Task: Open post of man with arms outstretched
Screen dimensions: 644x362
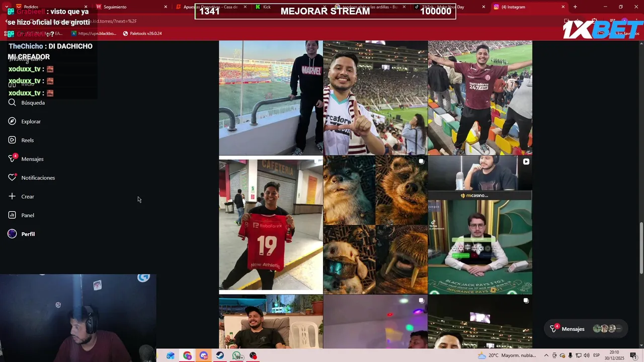Action: 480,98
